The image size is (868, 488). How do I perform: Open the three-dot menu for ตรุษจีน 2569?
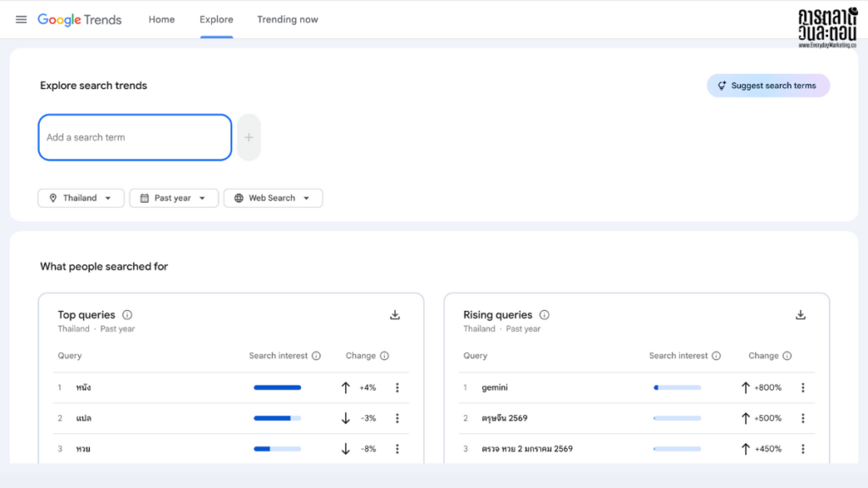point(803,418)
